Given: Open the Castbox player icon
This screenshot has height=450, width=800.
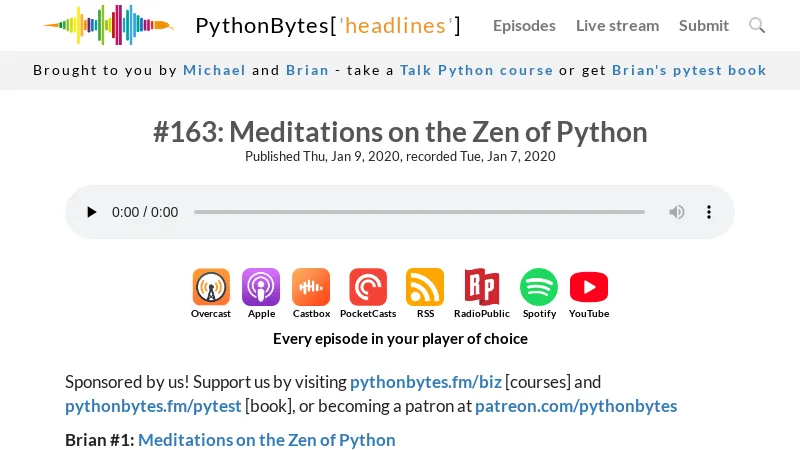Looking at the screenshot, I should pyautogui.click(x=311, y=287).
